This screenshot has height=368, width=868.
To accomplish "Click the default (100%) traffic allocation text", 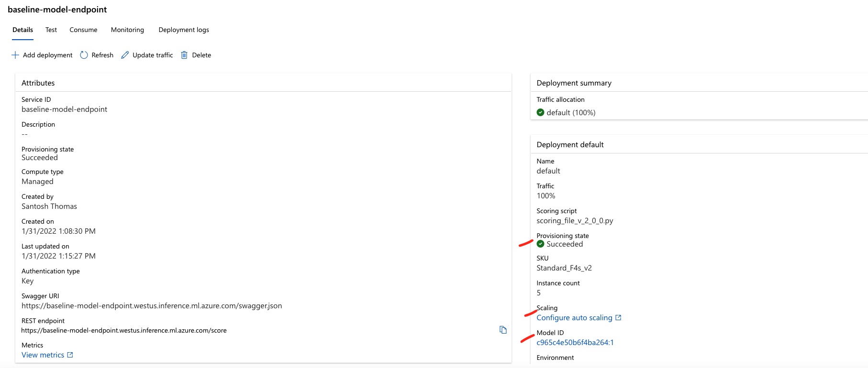I will 571,112.
